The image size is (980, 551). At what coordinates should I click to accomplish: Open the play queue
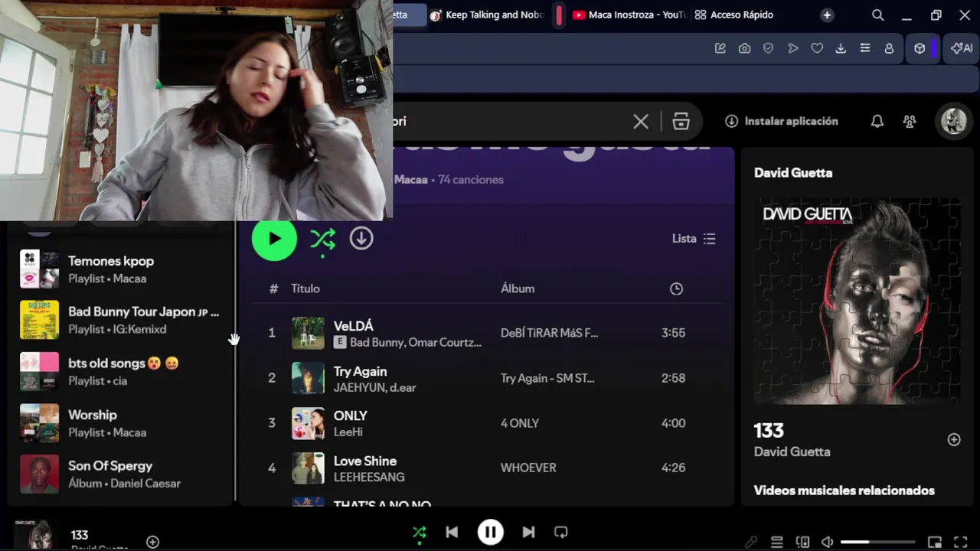click(776, 542)
